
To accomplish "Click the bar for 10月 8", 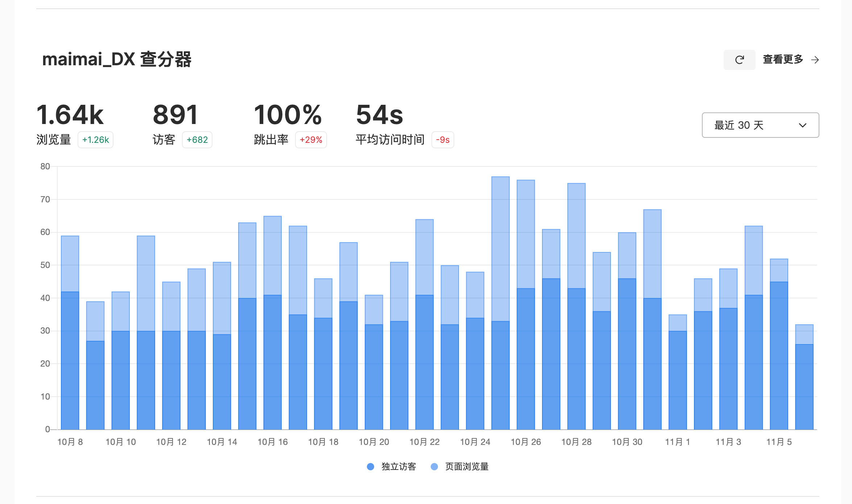I will 70,333.
